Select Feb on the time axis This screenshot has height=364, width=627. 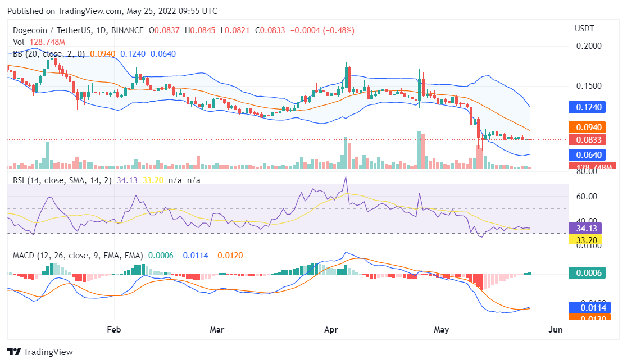pyautogui.click(x=113, y=330)
